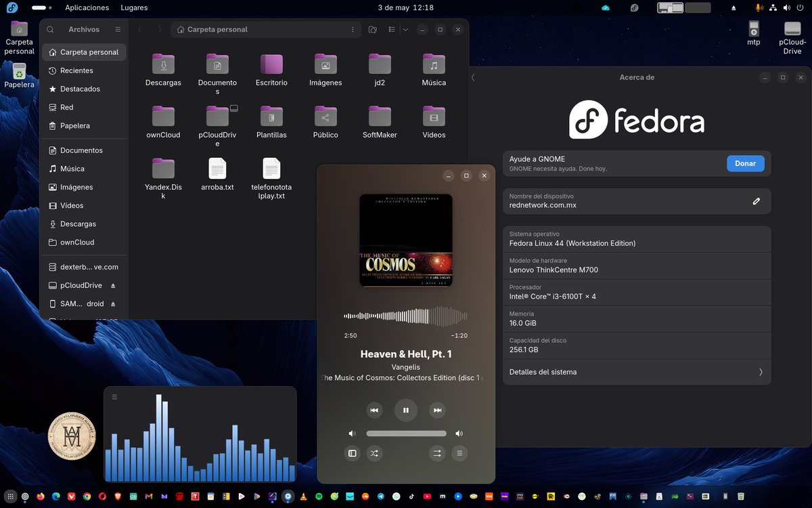Open the Archivos sidebar hamburger menu
Screen dimensions: 812x508
(x=118, y=29)
